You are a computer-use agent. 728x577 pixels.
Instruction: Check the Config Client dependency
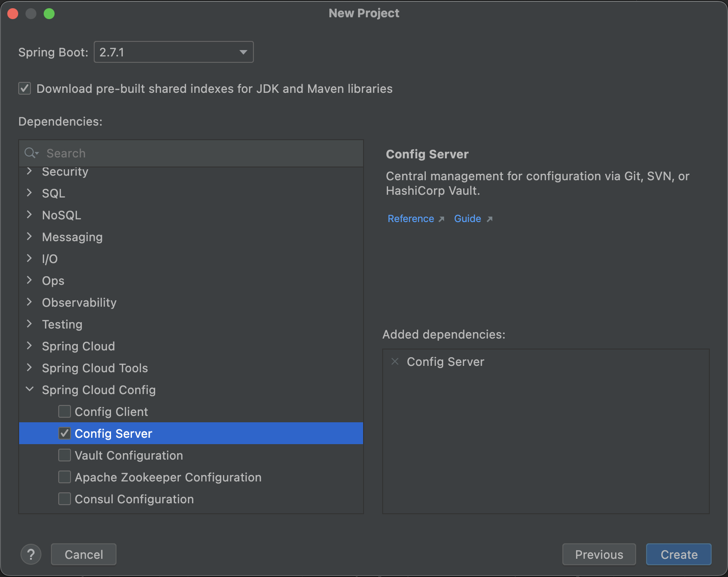click(x=65, y=411)
